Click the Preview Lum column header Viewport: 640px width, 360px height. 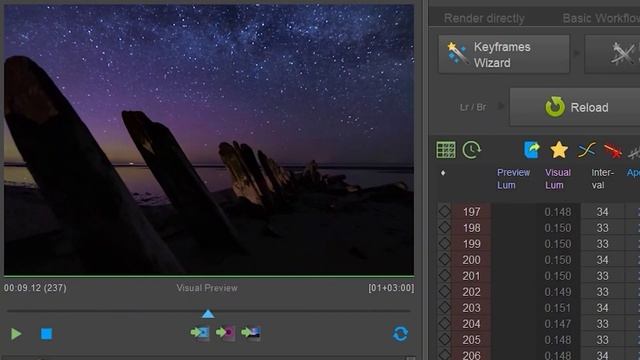tap(513, 179)
